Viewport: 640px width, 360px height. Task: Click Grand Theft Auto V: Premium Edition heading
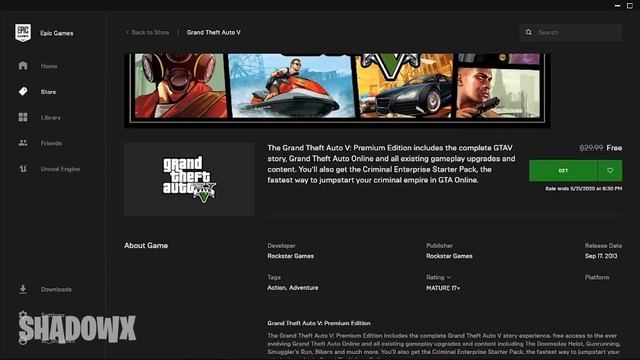(319, 323)
